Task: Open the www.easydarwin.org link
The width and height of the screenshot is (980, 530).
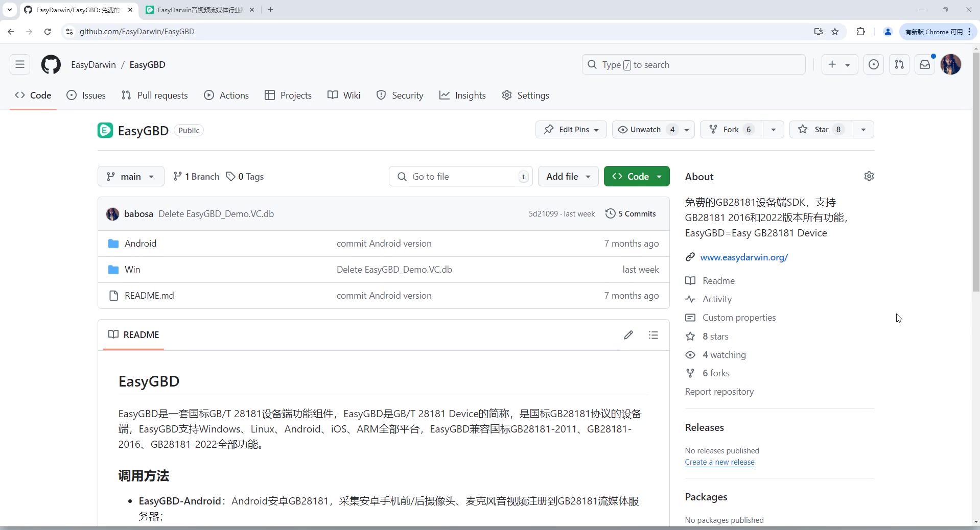Action: [743, 257]
